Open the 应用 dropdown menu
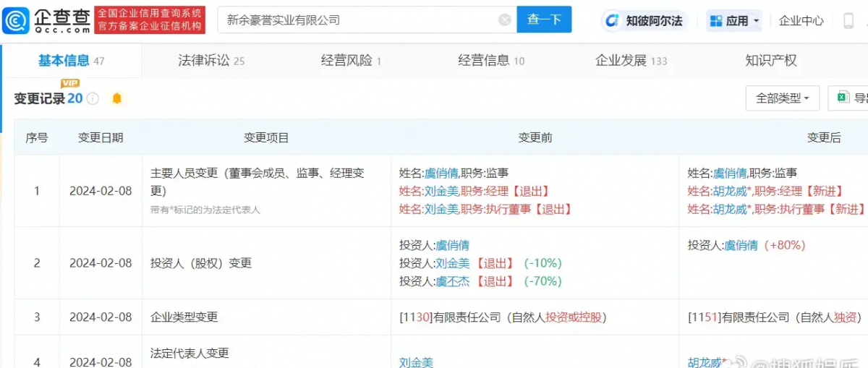This screenshot has height=368, width=868. click(735, 20)
